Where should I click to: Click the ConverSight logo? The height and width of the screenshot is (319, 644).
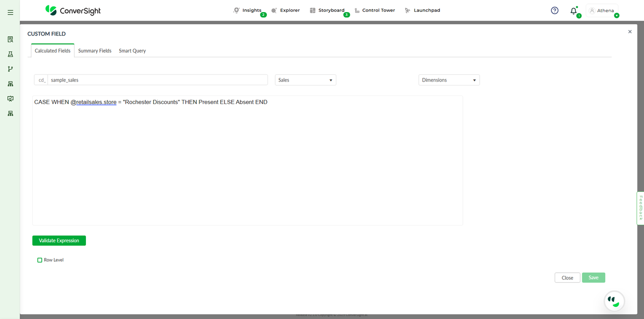[73, 11]
